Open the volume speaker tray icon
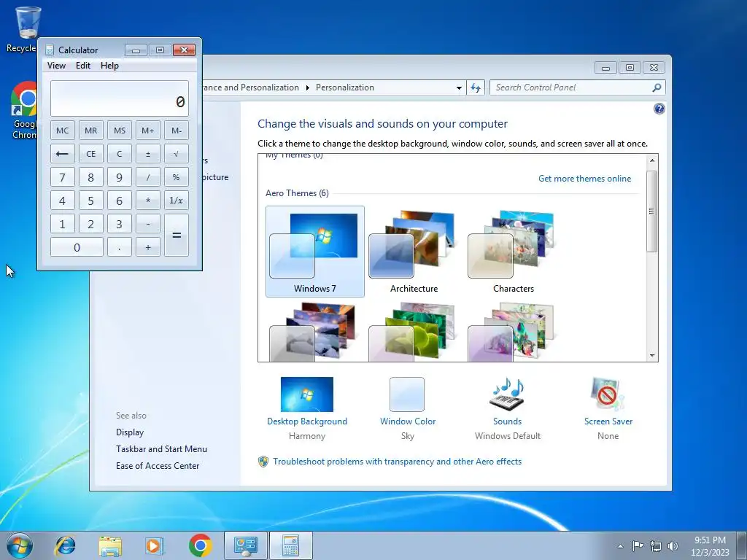The height and width of the screenshot is (560, 747). click(x=673, y=545)
